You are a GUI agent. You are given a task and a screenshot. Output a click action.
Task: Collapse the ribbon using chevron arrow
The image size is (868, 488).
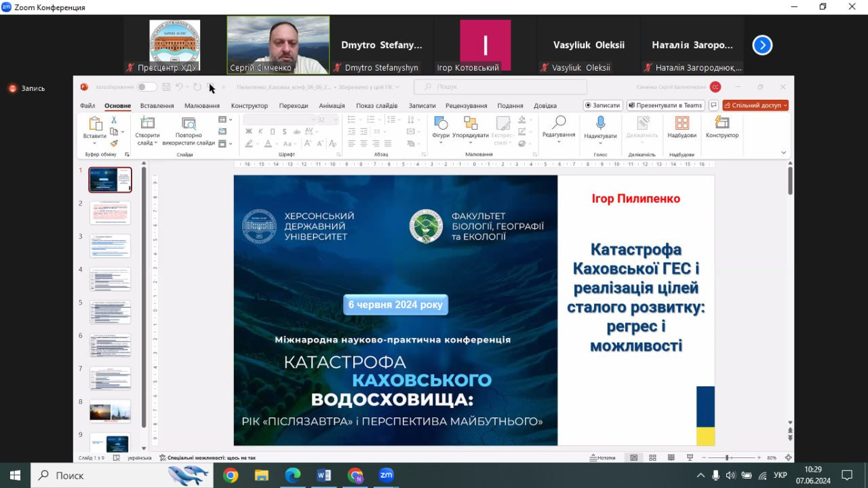(784, 153)
